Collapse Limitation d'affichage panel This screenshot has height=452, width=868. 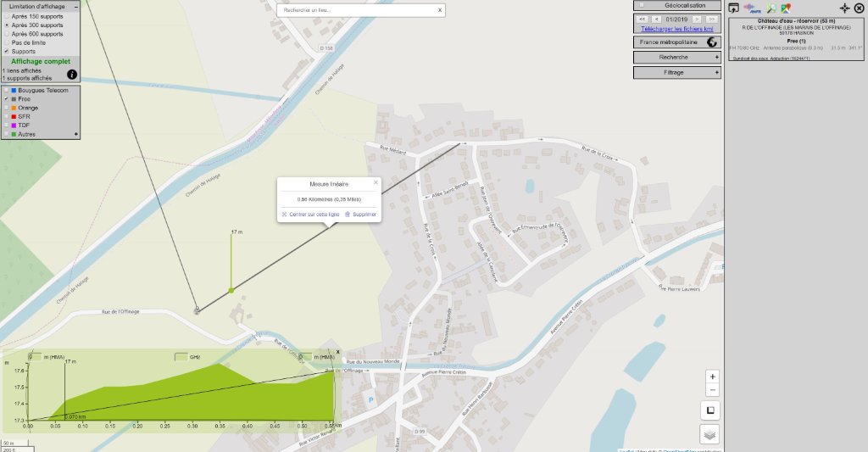pyautogui.click(x=76, y=7)
